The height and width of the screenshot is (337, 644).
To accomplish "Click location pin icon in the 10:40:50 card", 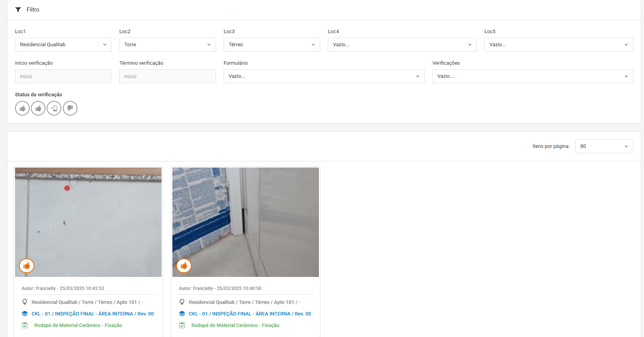I will pyautogui.click(x=182, y=302).
